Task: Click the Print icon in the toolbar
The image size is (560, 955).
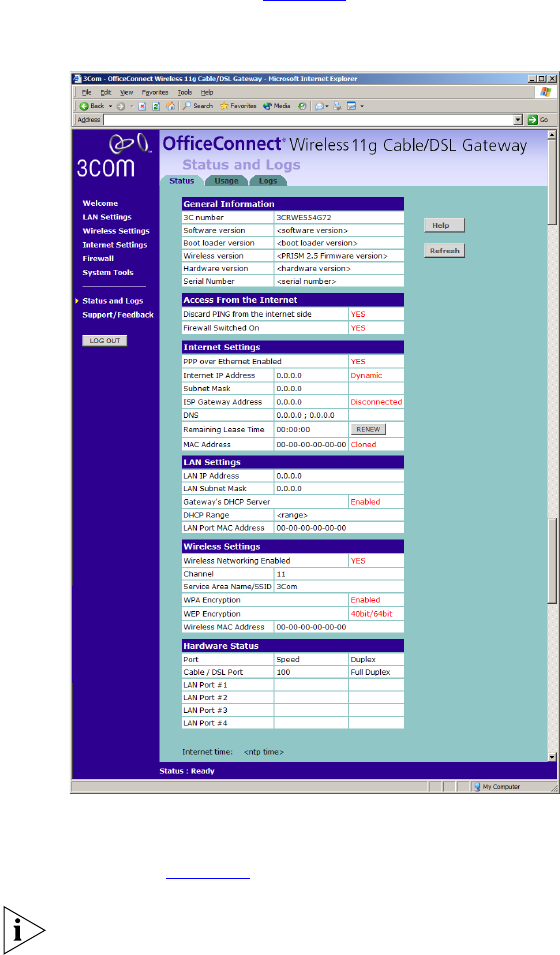Action: point(337,106)
